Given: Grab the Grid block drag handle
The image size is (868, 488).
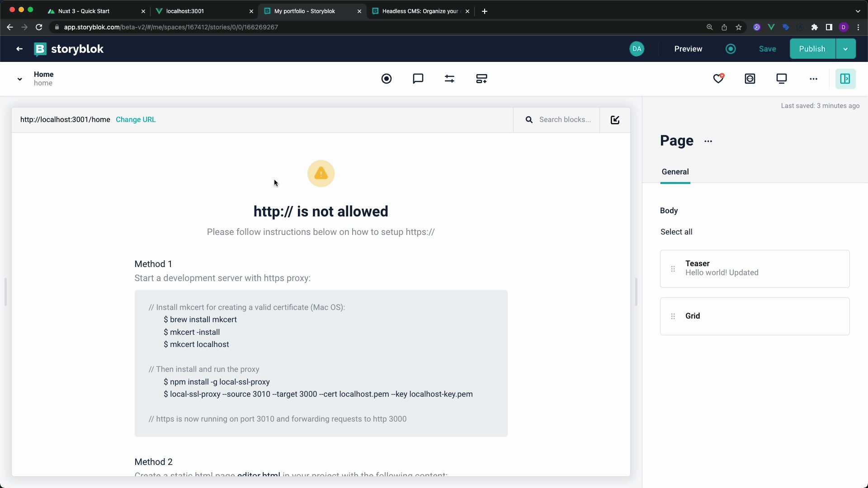Looking at the screenshot, I should point(673,316).
